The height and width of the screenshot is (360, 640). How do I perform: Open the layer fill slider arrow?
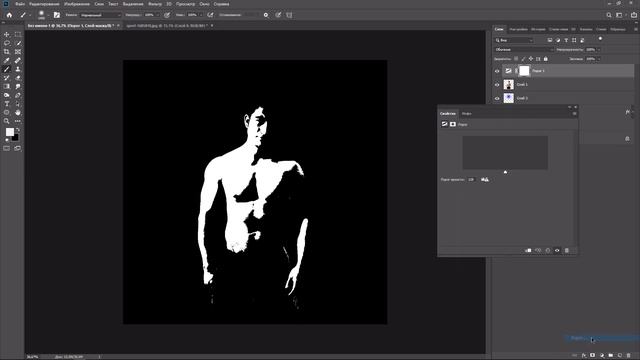(598, 59)
